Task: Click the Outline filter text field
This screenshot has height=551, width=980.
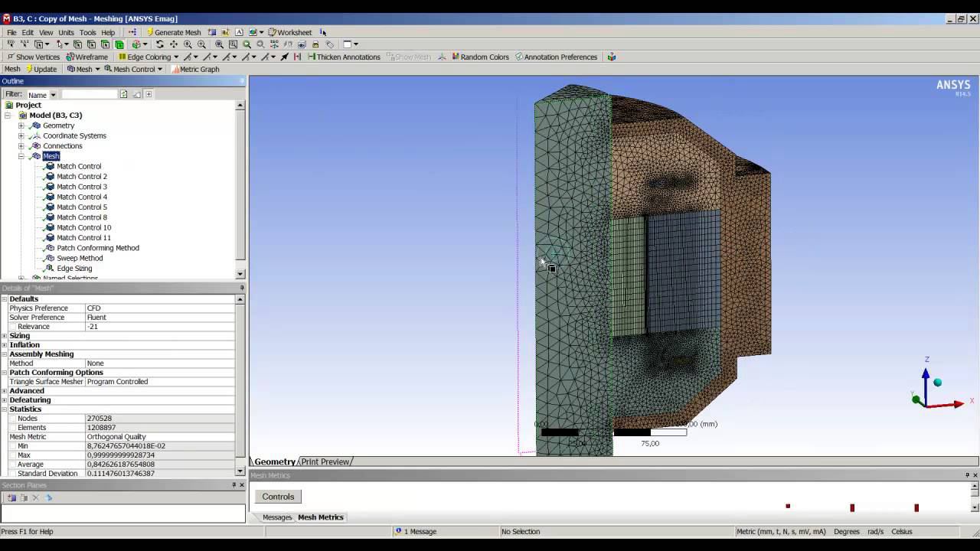Action: click(89, 94)
